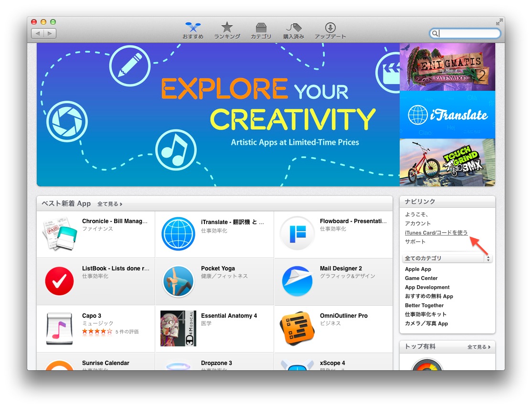Click the search magnifier icon

435,33
